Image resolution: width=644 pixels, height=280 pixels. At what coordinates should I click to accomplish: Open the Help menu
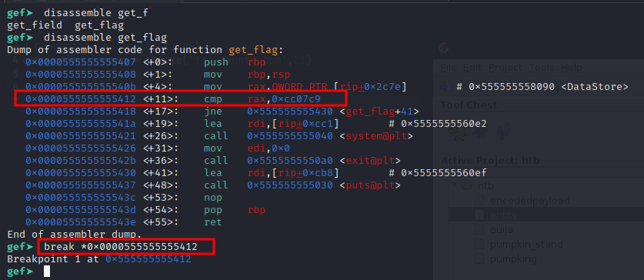tap(571, 68)
